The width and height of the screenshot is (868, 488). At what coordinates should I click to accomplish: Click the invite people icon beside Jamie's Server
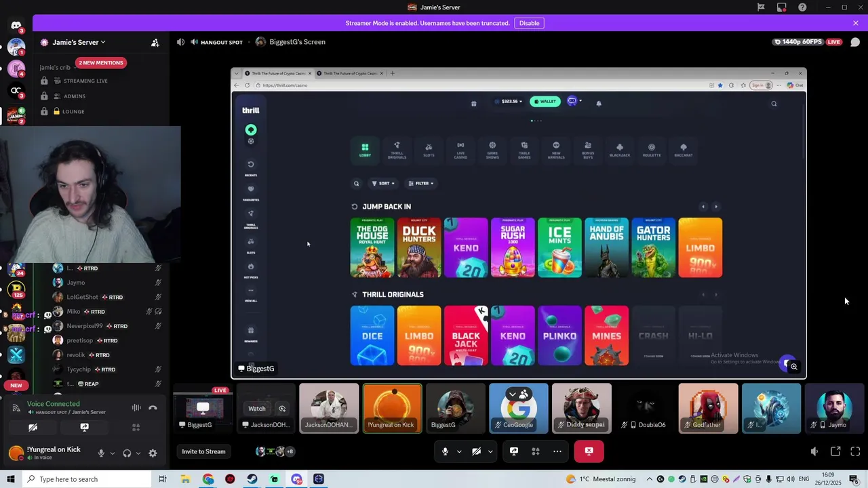(x=155, y=43)
